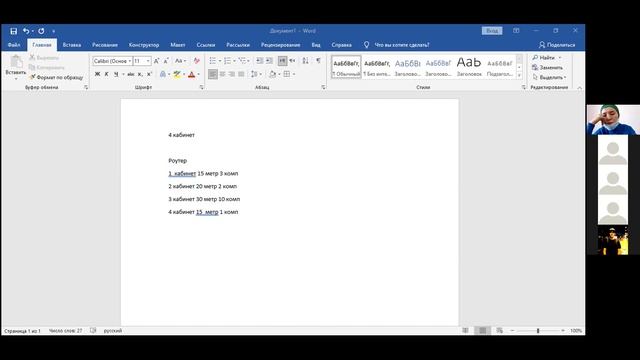Zoom out with the minus icon
This screenshot has height=360, width=640.
(512, 331)
